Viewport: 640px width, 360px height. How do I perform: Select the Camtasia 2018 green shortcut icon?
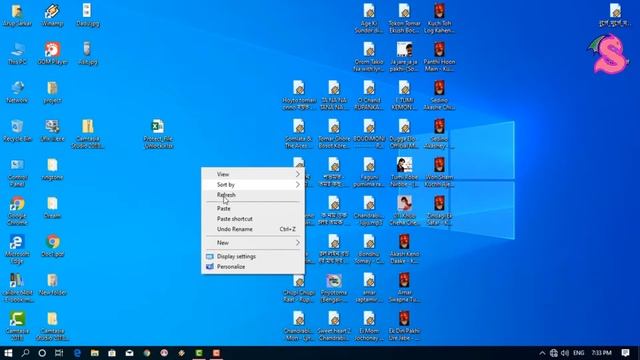pyautogui.click(x=17, y=326)
